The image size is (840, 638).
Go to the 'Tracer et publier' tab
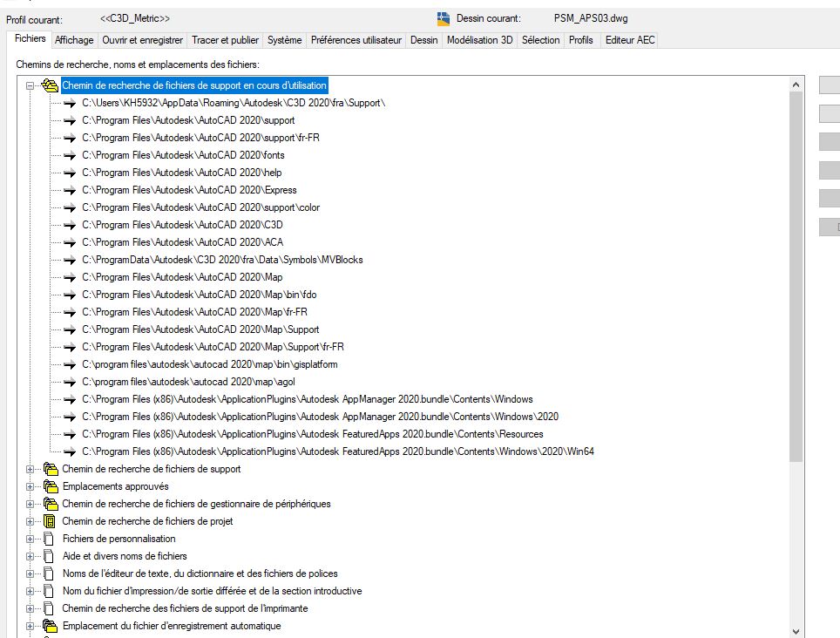pyautogui.click(x=225, y=40)
